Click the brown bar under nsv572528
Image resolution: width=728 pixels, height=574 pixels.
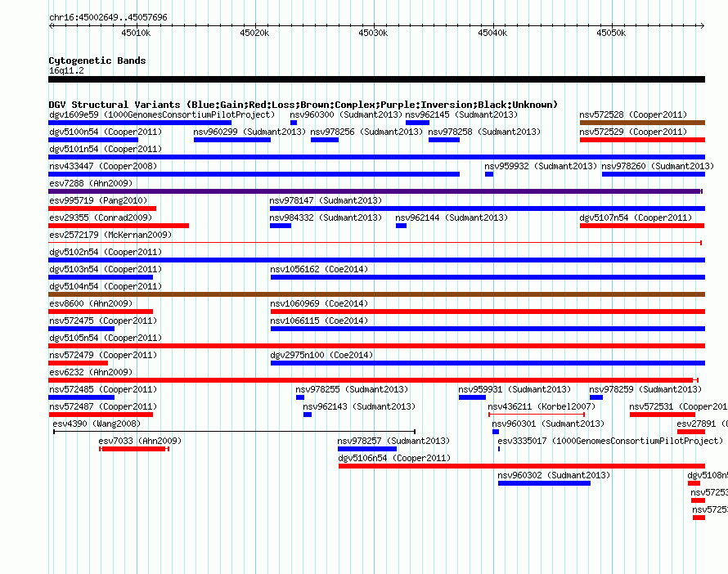(x=643, y=123)
